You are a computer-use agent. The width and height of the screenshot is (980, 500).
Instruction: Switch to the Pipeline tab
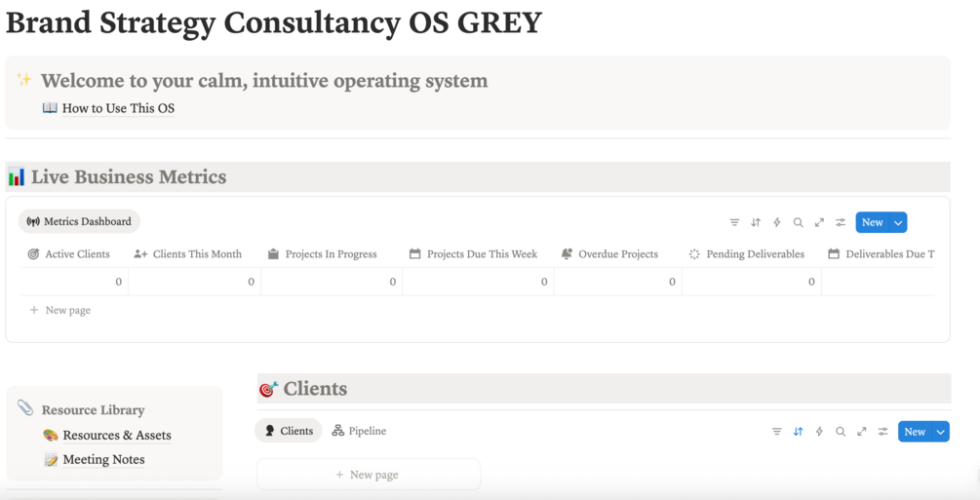click(x=359, y=431)
